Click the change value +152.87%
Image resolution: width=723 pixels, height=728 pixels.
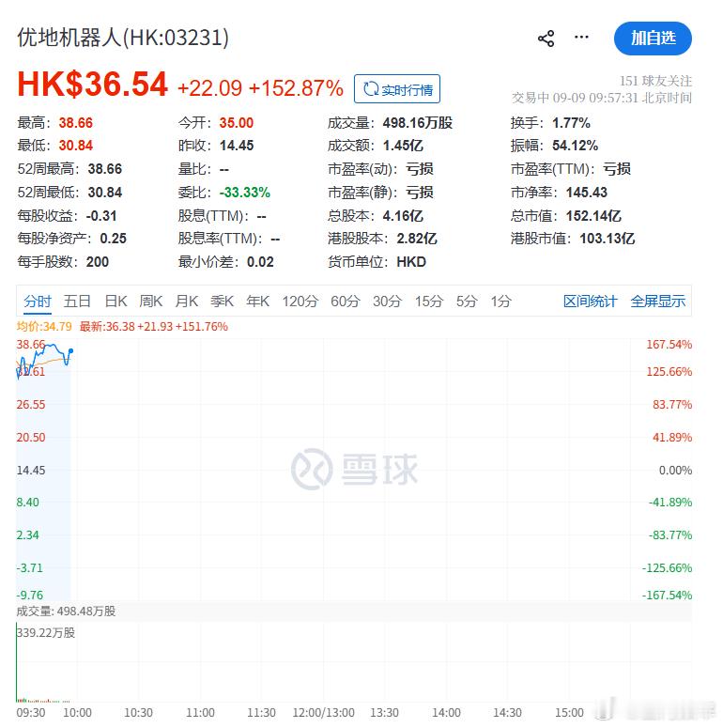coord(296,88)
